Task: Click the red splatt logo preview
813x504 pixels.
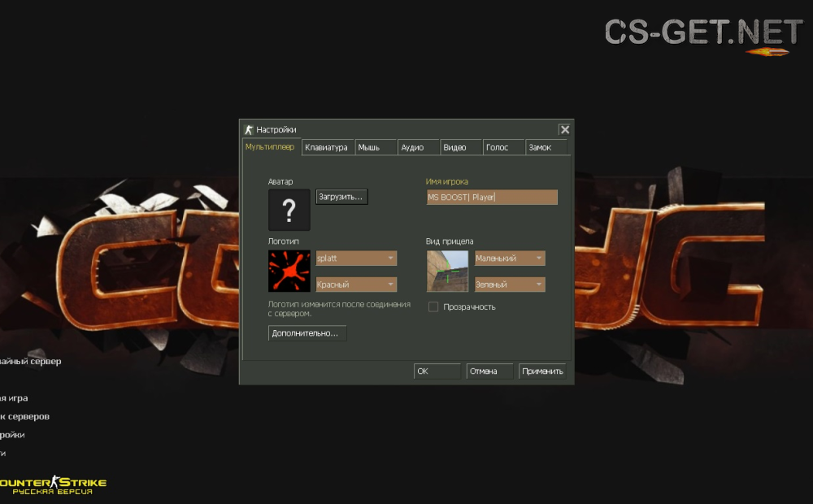Action: (x=289, y=272)
